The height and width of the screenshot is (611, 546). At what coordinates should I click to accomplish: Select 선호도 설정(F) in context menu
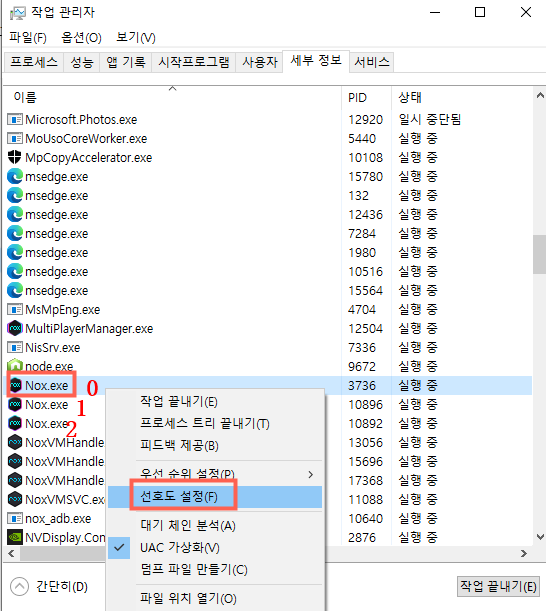point(215,497)
